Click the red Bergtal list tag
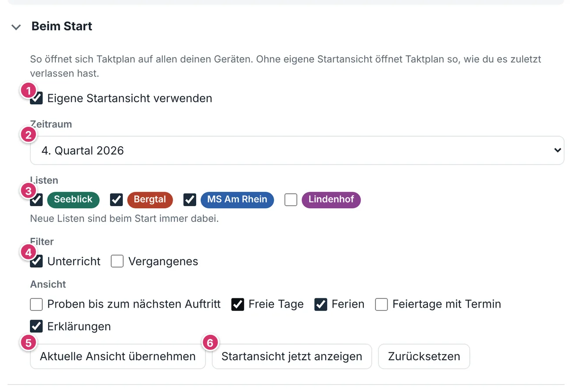 150,200
